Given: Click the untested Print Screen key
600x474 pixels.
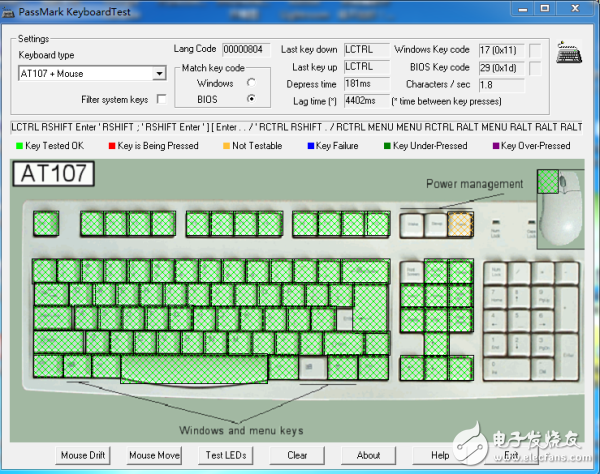Looking at the screenshot, I should pyautogui.click(x=412, y=272).
